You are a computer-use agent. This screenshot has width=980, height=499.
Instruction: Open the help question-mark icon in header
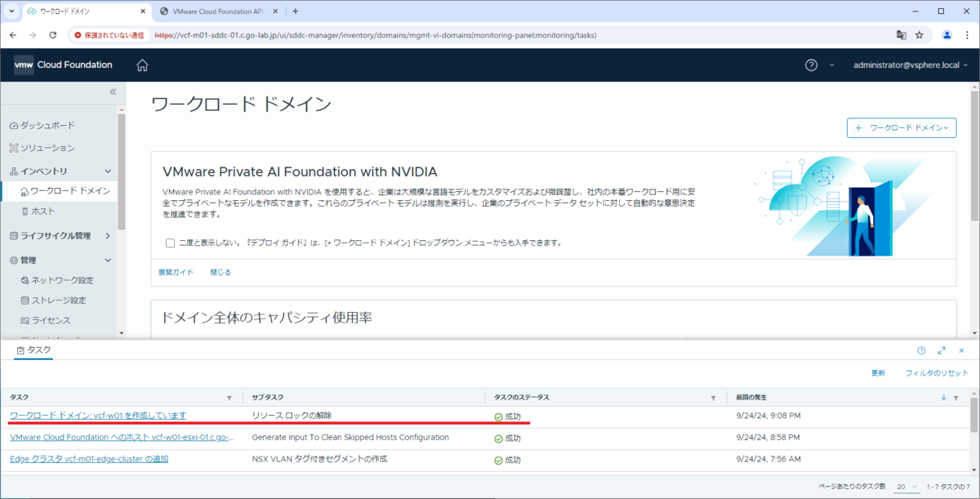pos(811,65)
